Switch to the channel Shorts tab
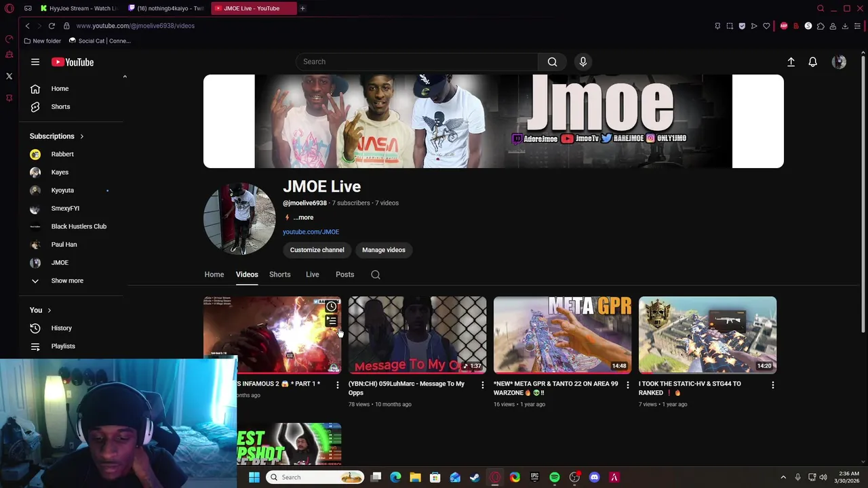 click(280, 274)
